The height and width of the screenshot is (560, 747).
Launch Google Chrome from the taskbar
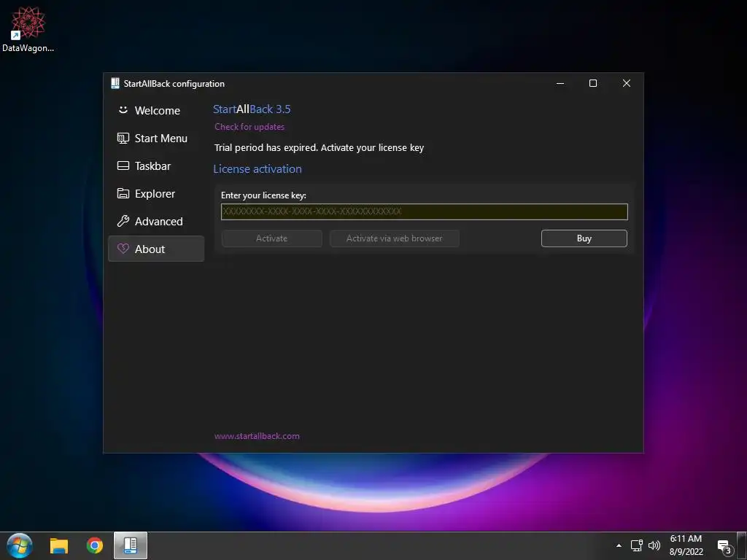[94, 545]
